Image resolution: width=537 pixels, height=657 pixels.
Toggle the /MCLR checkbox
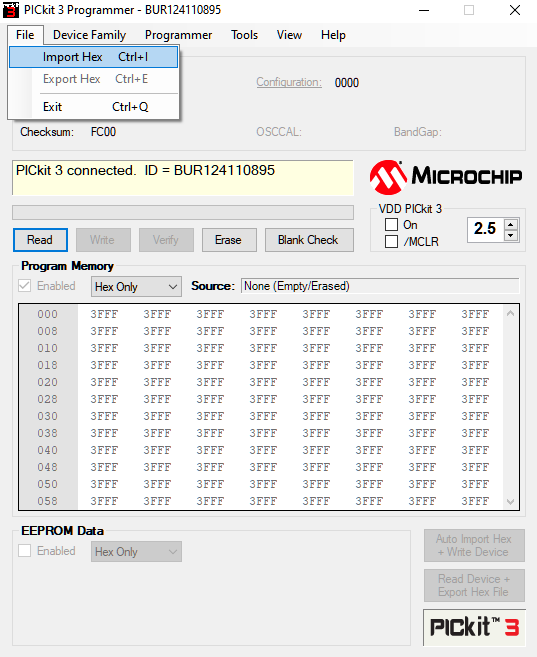pos(391,241)
